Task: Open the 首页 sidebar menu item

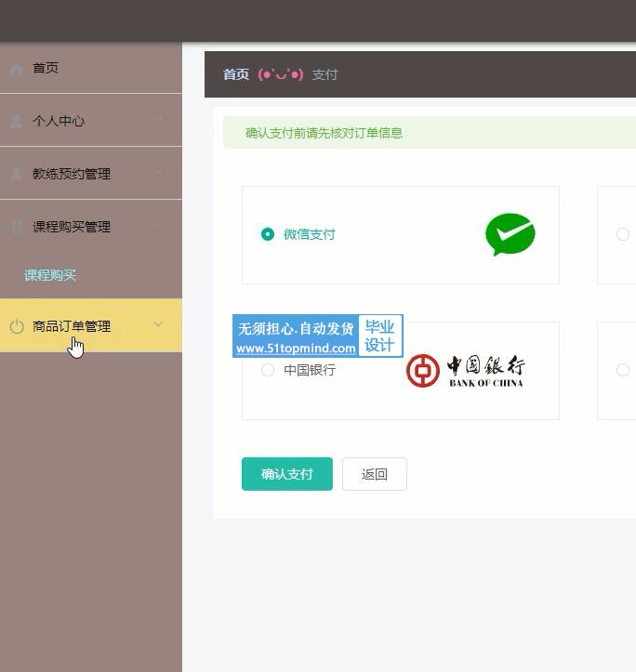Action: (91, 68)
